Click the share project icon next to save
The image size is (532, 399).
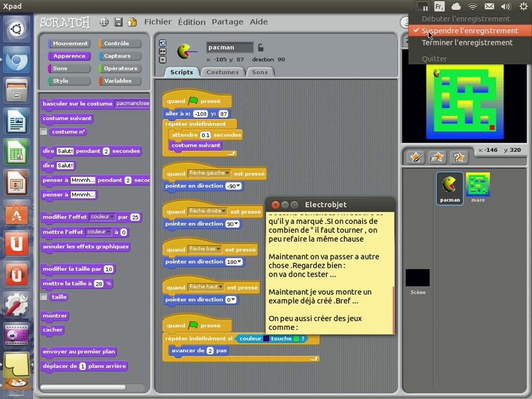coord(132,22)
